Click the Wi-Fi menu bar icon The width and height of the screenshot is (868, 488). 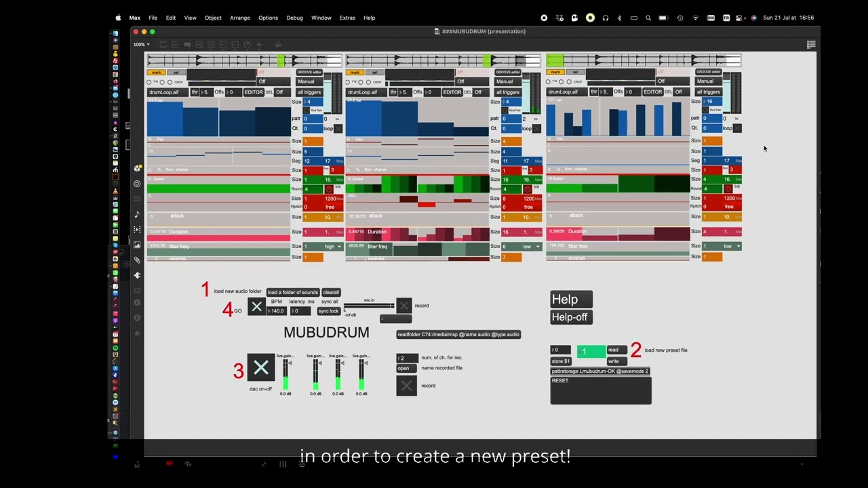[695, 18]
